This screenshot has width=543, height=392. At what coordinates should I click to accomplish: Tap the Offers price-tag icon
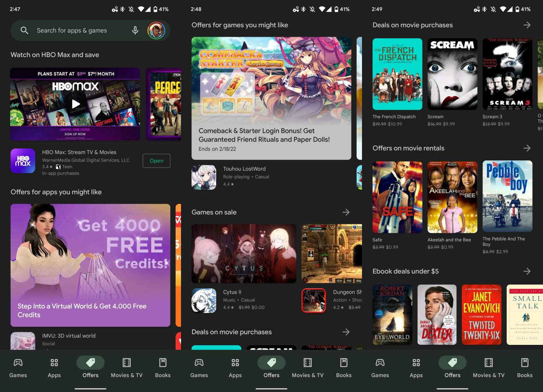(90, 362)
